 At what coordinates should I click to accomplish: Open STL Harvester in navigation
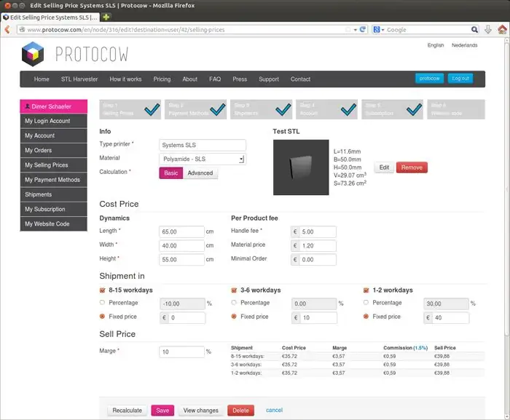point(79,79)
